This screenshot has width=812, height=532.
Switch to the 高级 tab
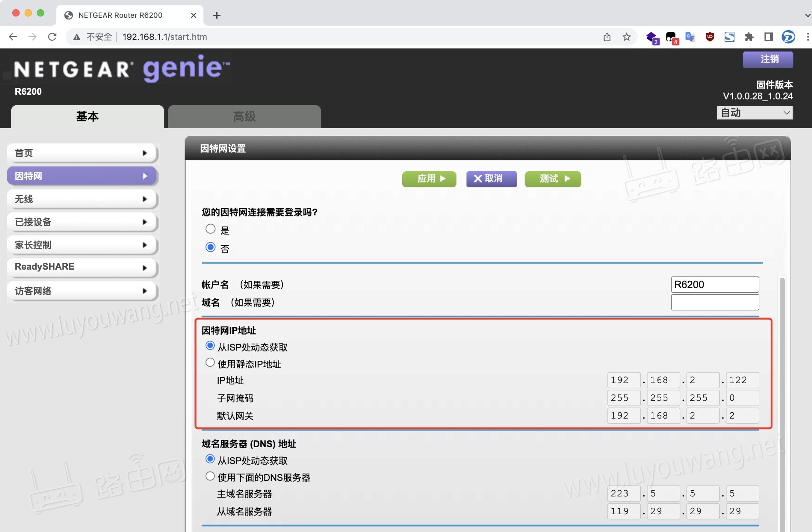pos(244,116)
